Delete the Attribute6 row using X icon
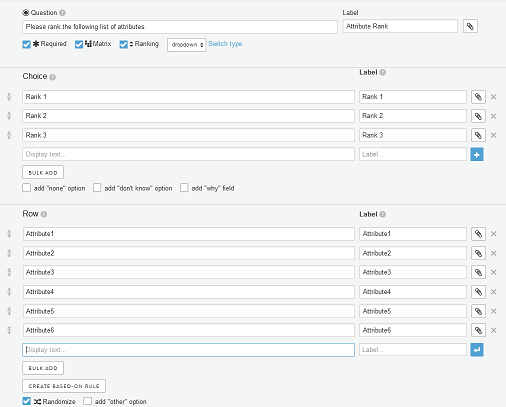 tap(494, 330)
